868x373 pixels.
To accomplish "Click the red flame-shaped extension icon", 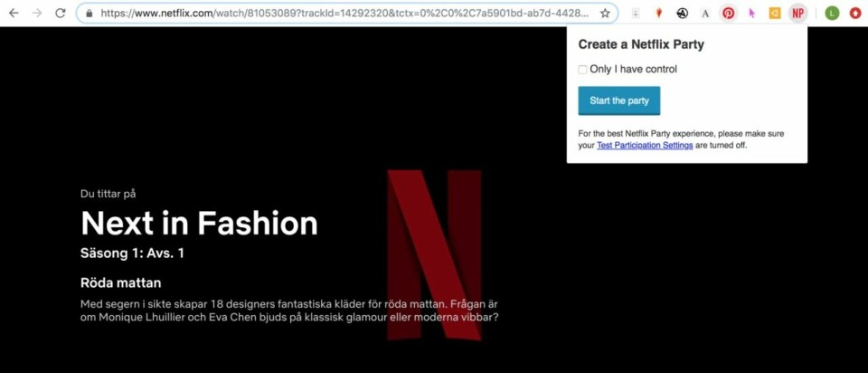I will 659,14.
